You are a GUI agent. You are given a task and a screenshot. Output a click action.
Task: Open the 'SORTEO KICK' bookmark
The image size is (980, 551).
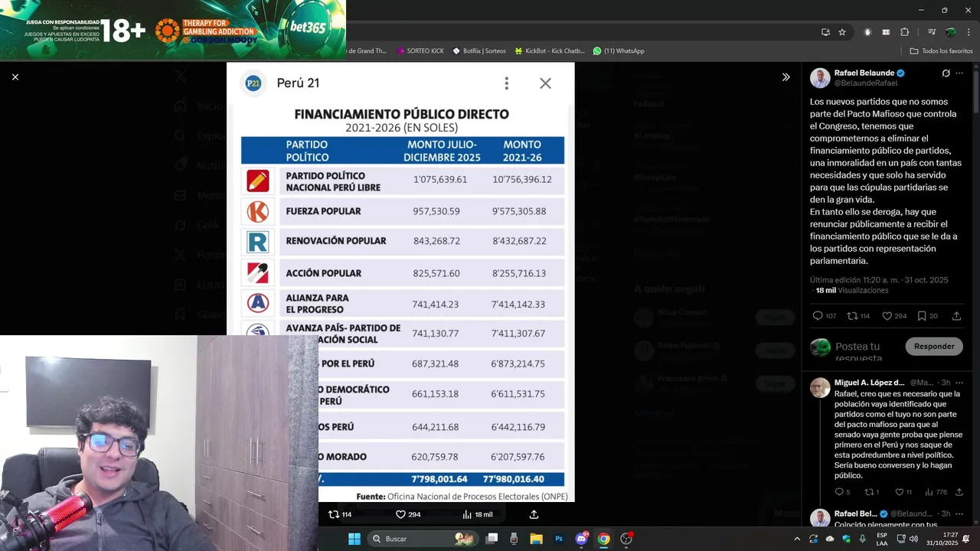[420, 51]
